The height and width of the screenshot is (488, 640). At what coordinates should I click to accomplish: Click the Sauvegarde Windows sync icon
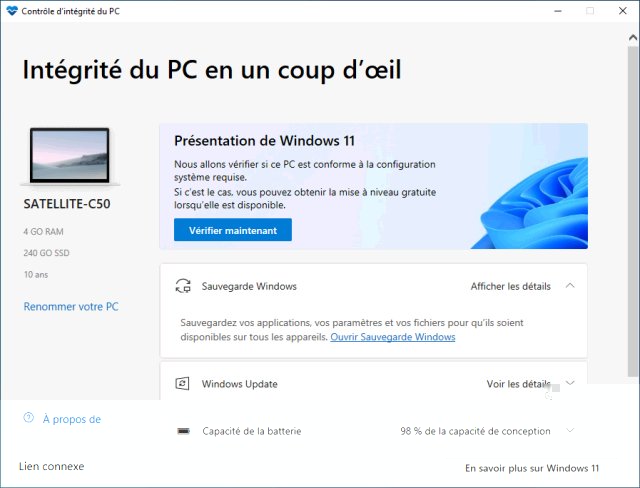183,286
